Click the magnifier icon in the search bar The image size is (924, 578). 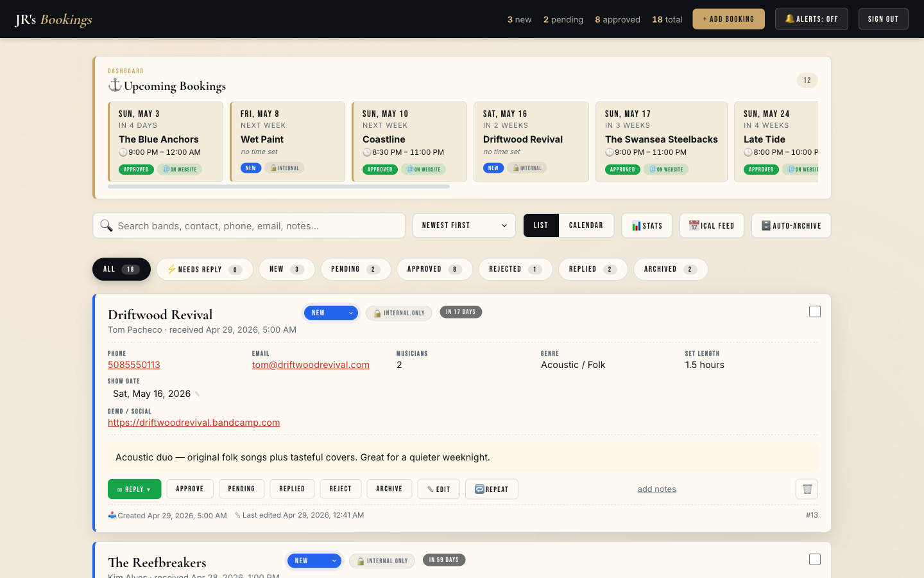tap(107, 225)
